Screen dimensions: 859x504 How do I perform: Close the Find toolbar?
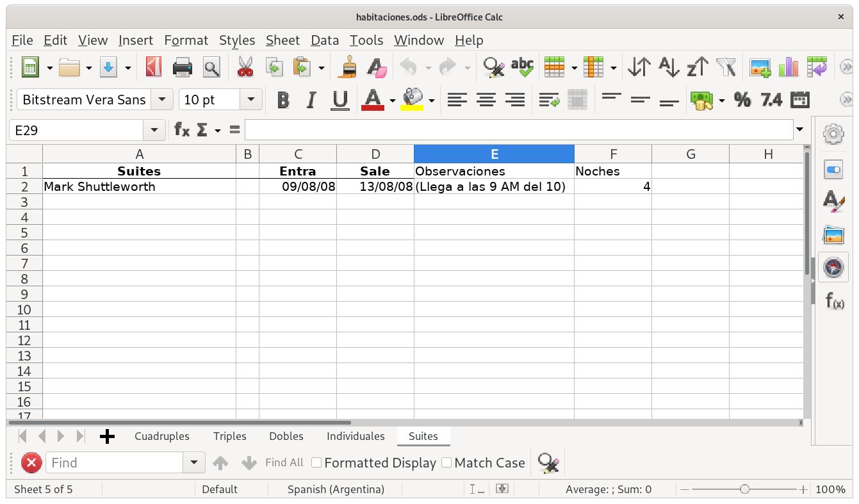pos(31,462)
